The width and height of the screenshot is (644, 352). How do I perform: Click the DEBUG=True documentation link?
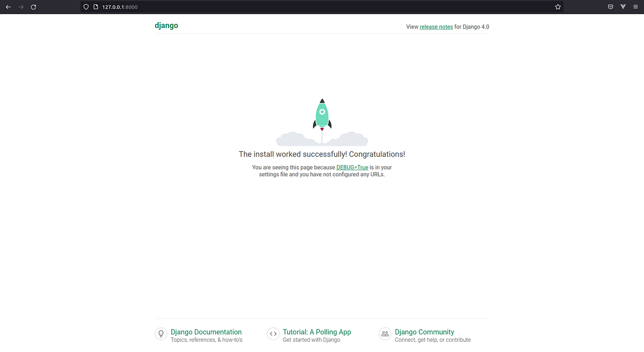(352, 167)
